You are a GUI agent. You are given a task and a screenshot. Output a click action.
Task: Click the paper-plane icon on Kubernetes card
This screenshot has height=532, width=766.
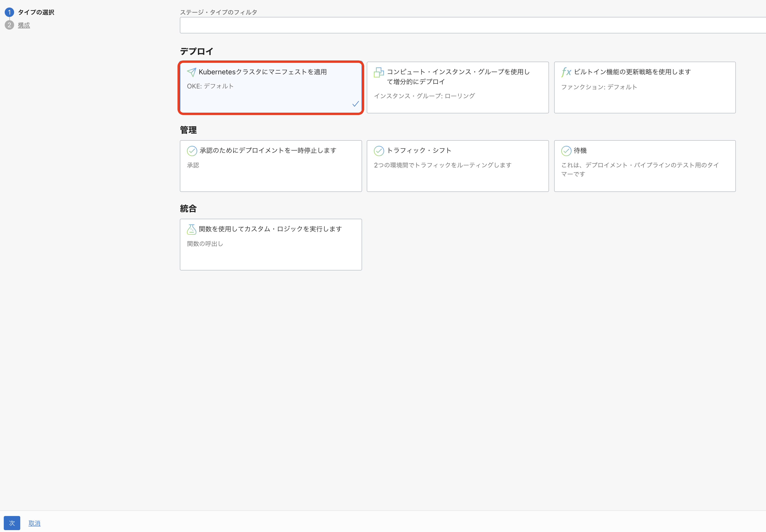(x=192, y=72)
